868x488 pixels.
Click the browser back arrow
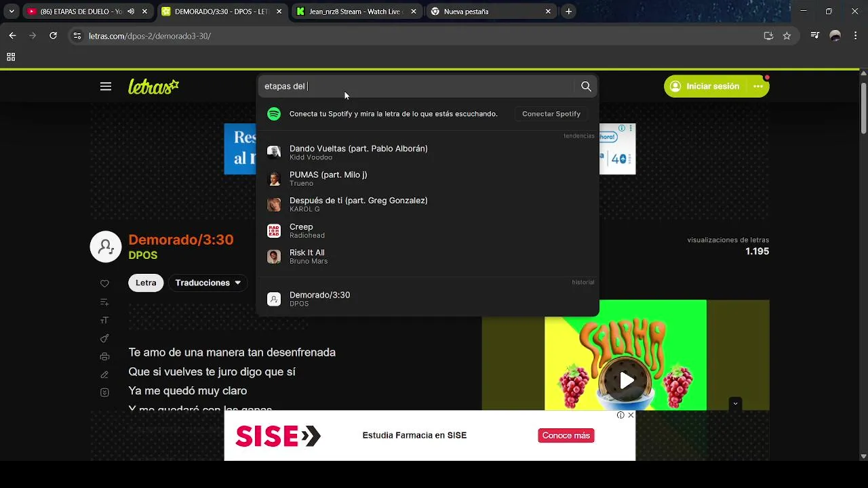(12, 35)
